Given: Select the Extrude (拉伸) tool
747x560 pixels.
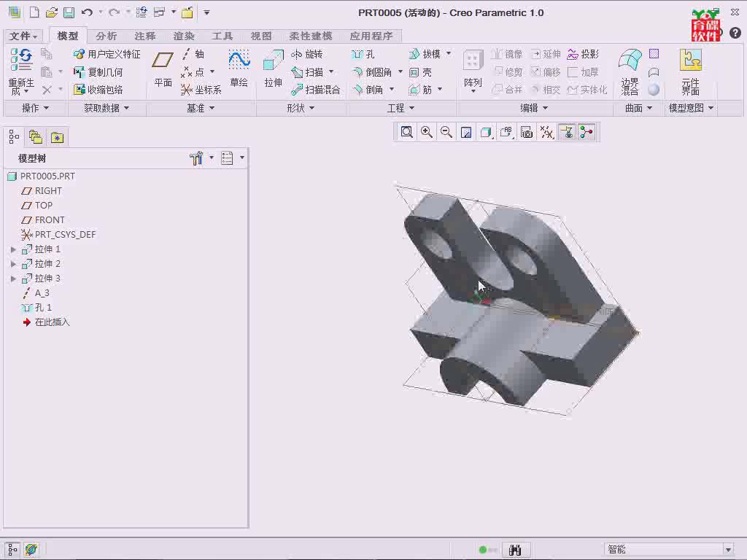Looking at the screenshot, I should tap(273, 69).
